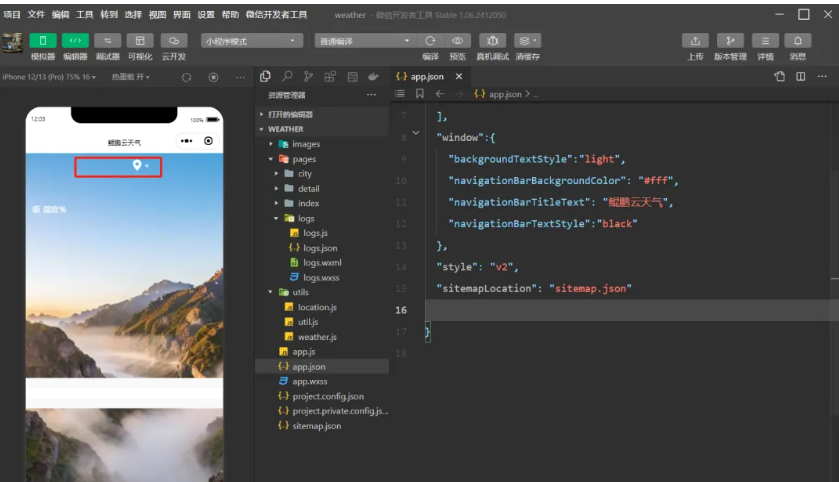Screen dimensions: 839x482
Task: Click the mini program capsule menu dots
Action: click(x=186, y=141)
